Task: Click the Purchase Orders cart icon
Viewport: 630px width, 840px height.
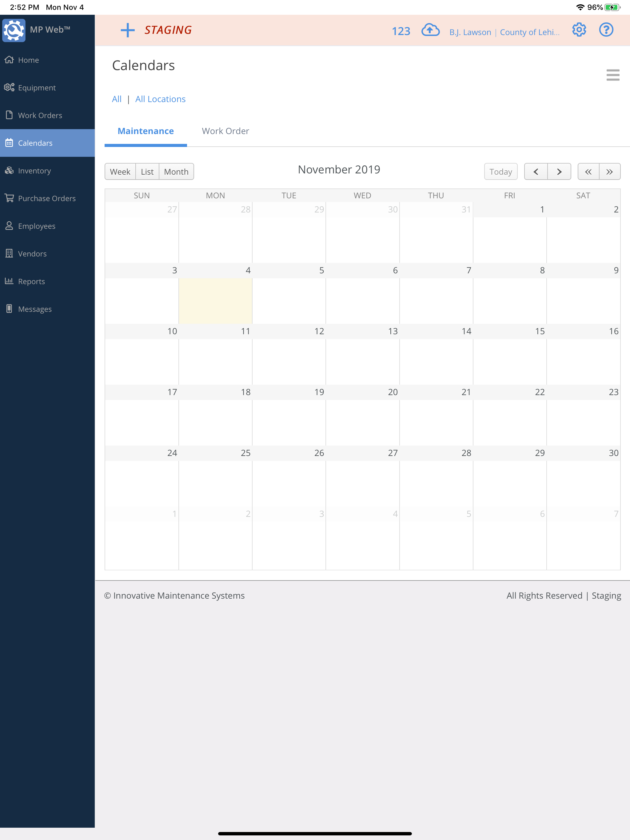Action: (9, 198)
